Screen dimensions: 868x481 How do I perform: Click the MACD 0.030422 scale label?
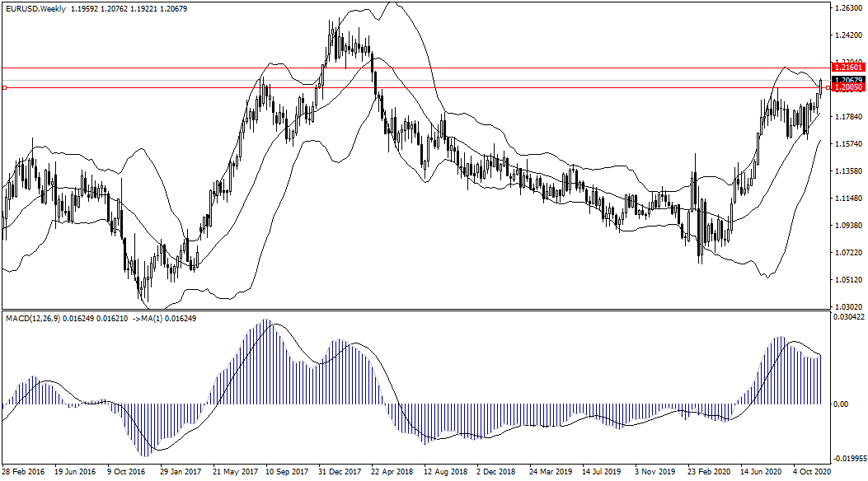tap(849, 316)
